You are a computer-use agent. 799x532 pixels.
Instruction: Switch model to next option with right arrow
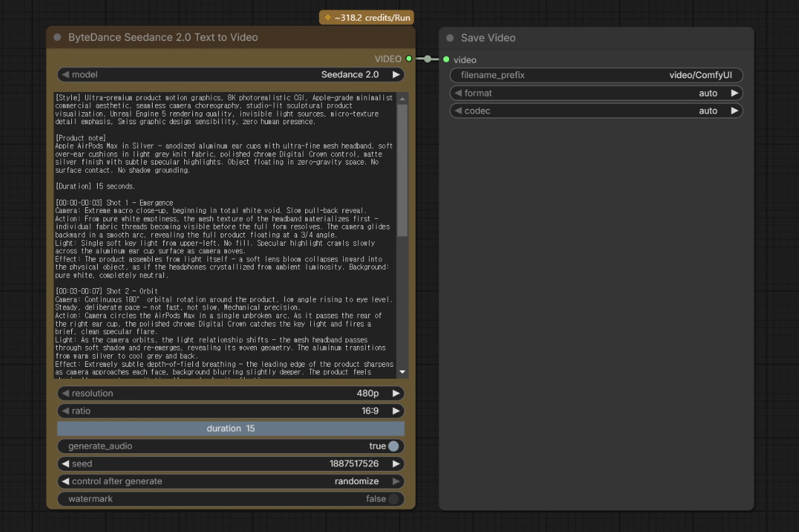point(396,74)
